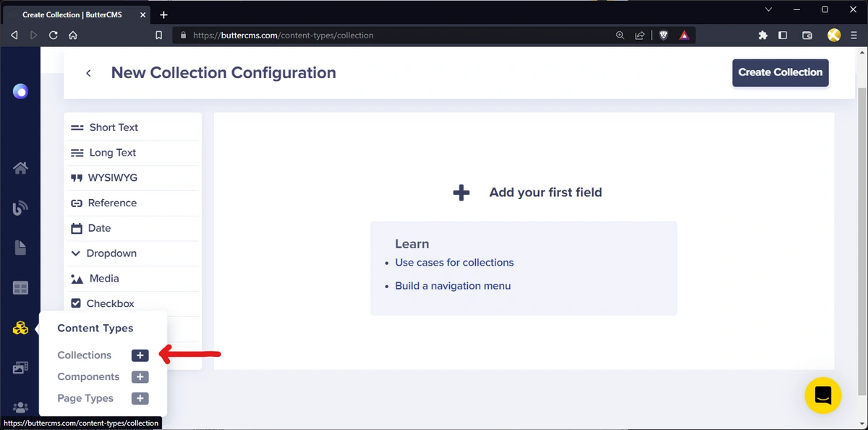The height and width of the screenshot is (430, 868).
Task: Select Components in Content Types menu
Action: click(88, 377)
